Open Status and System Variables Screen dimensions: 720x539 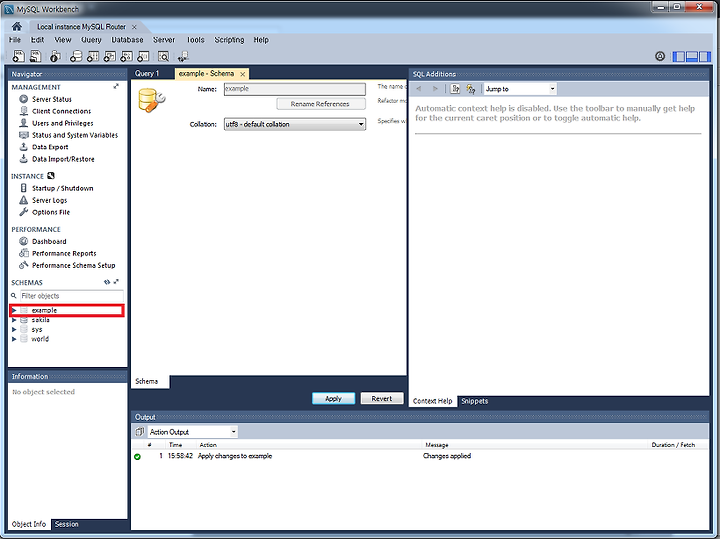coord(68,135)
